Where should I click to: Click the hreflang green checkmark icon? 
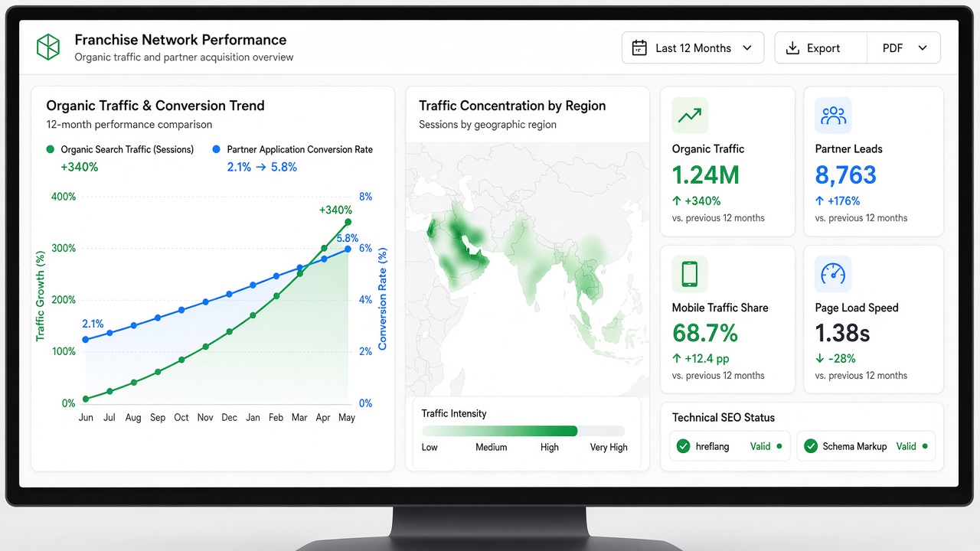pos(684,446)
